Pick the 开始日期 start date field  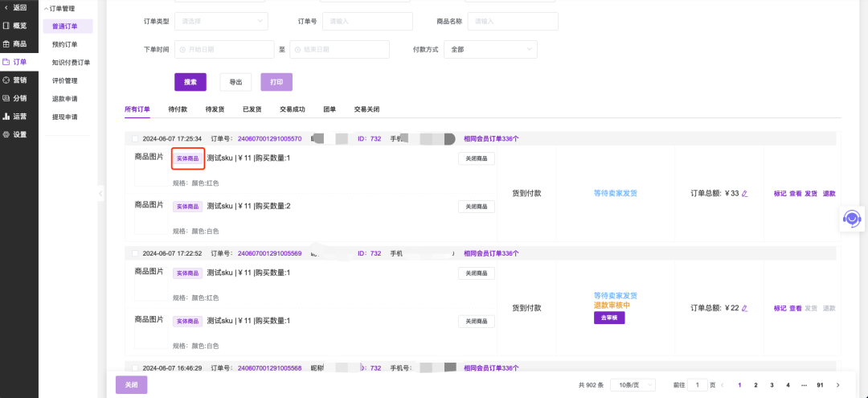(223, 50)
